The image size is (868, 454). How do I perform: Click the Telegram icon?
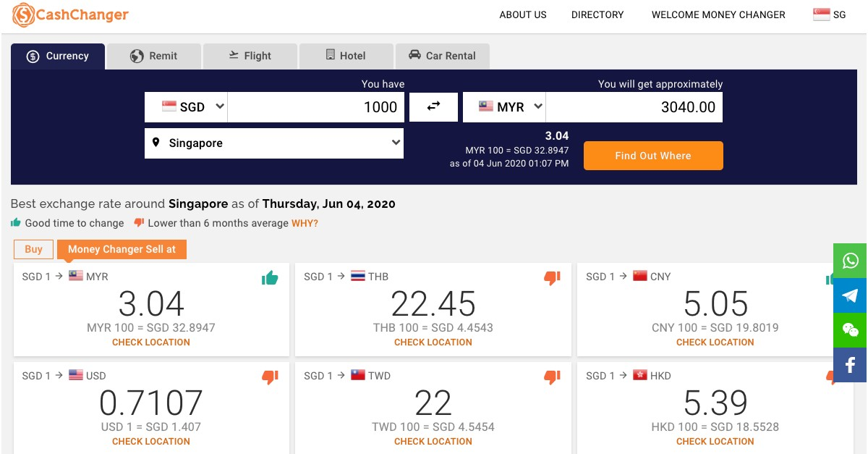tap(850, 295)
